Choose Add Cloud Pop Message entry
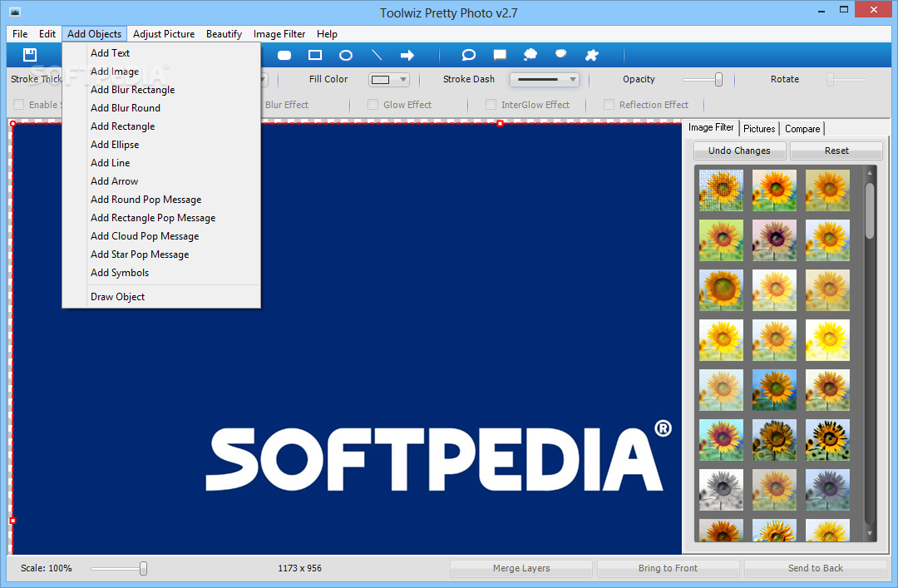898x588 pixels. point(161,236)
